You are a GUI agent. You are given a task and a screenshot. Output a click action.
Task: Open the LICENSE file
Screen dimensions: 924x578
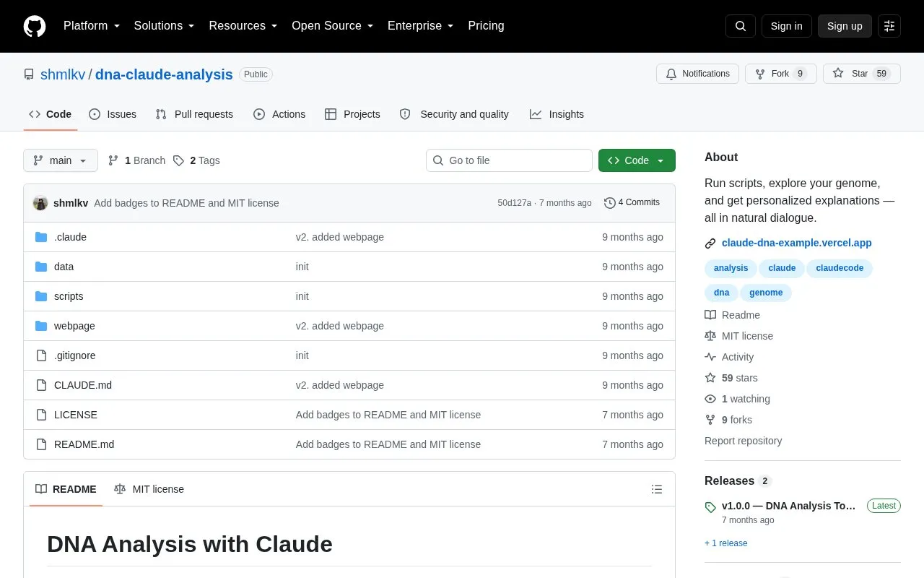click(x=76, y=415)
